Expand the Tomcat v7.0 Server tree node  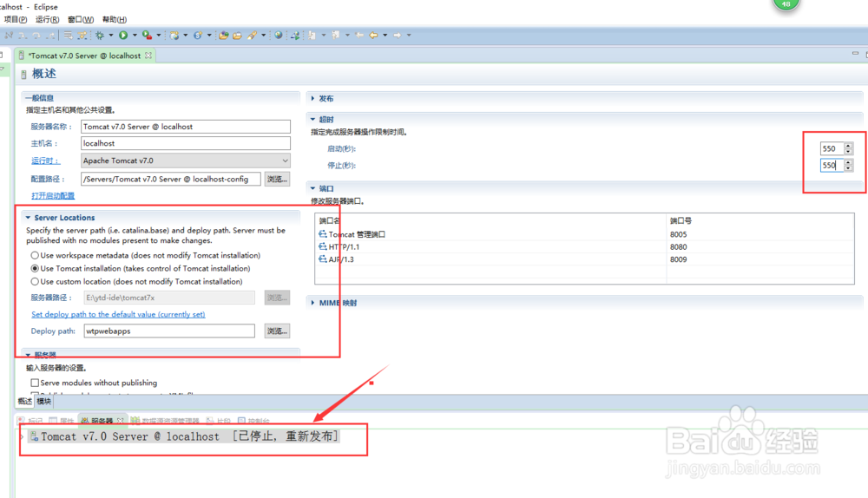pyautogui.click(x=22, y=437)
